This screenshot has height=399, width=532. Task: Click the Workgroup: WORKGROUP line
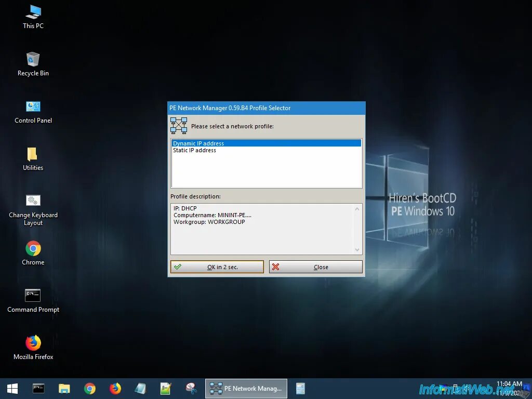click(209, 222)
